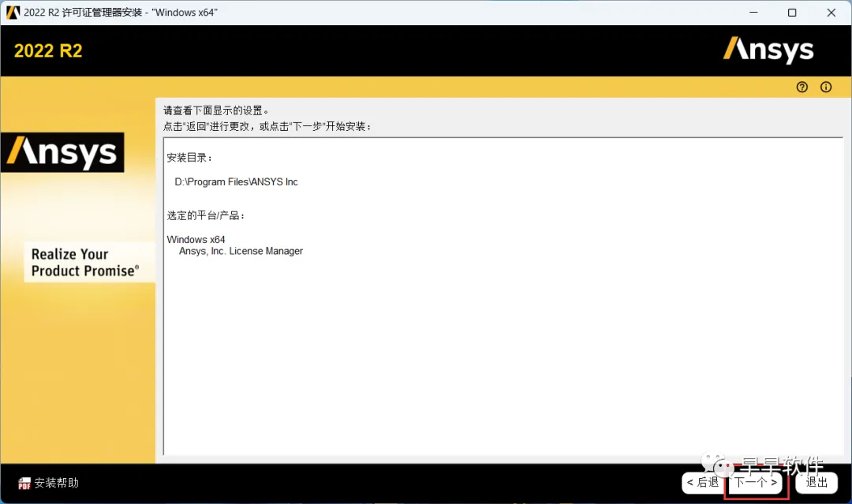Maximize the installer window
The image size is (852, 504).
tap(792, 13)
